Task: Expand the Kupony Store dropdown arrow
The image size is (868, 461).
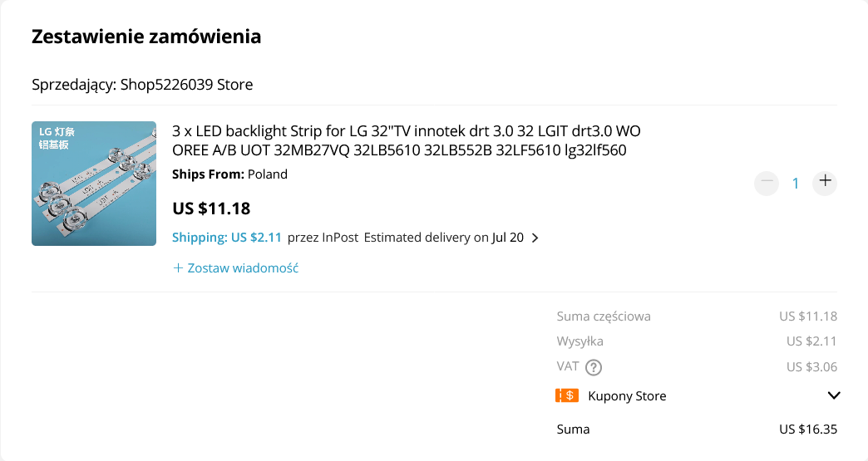Action: (834, 395)
